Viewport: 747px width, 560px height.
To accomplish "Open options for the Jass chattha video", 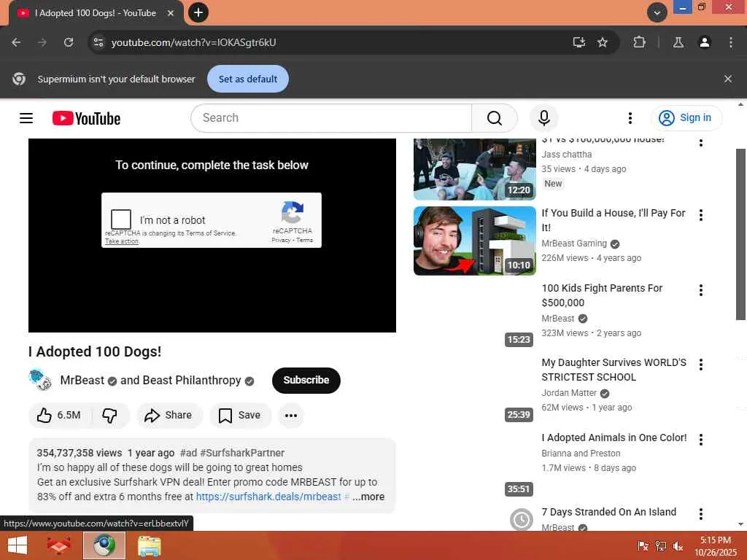I will (701, 142).
